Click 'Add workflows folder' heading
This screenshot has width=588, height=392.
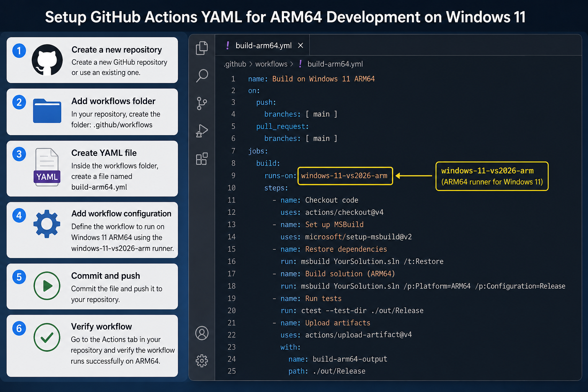[113, 101]
